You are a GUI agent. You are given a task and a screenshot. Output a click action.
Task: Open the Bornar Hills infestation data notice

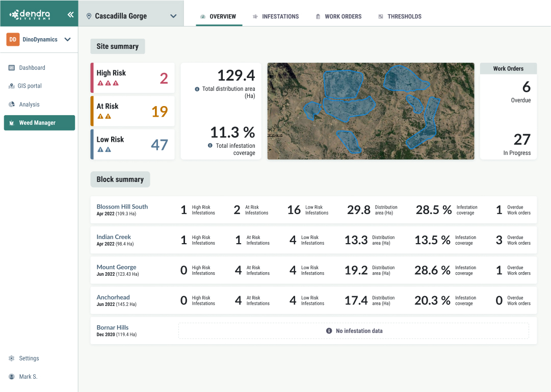[x=354, y=330]
